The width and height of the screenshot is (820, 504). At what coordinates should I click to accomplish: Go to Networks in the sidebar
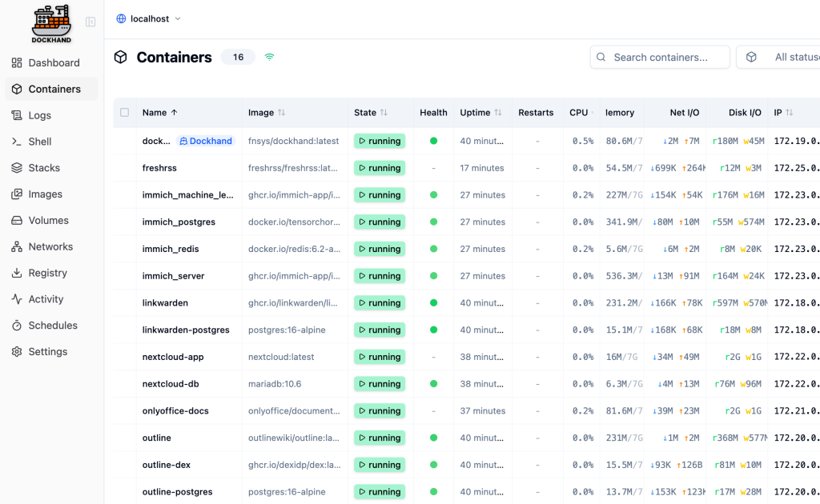tap(50, 246)
